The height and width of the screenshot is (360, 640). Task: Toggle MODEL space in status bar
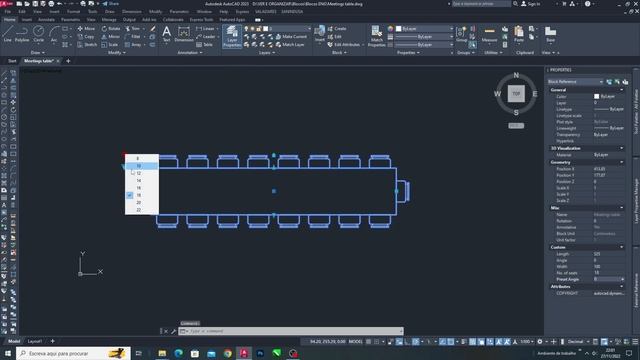coord(355,341)
